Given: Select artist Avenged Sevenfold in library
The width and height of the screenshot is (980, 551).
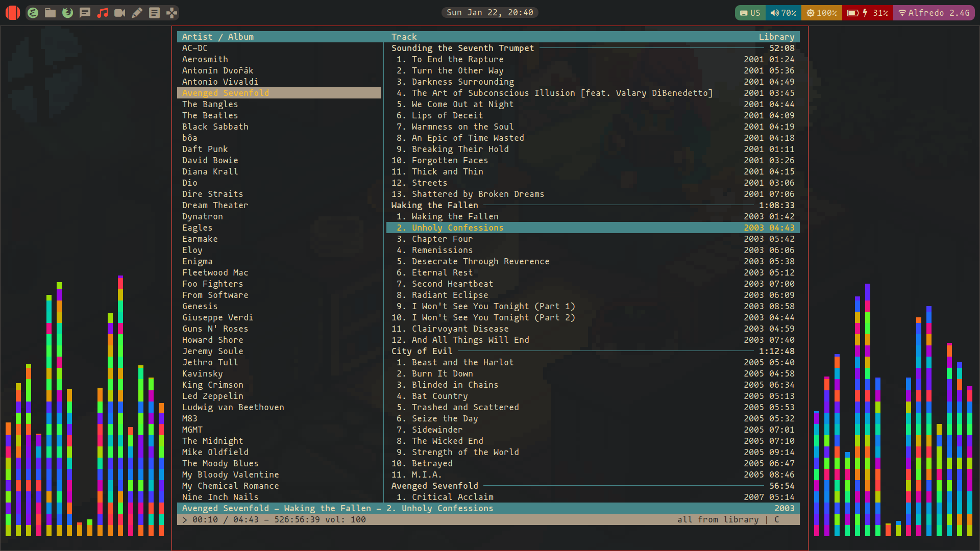Looking at the screenshot, I should coord(225,93).
